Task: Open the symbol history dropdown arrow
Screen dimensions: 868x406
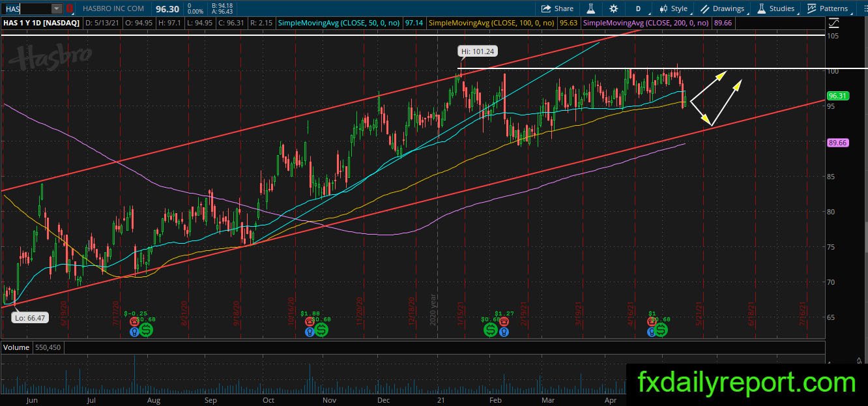Action: click(57, 8)
